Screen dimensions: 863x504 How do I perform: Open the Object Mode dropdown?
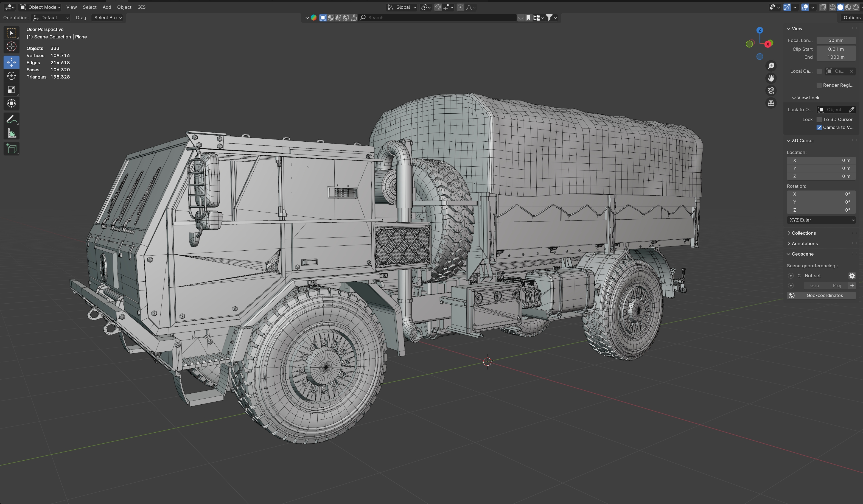pyautogui.click(x=40, y=7)
